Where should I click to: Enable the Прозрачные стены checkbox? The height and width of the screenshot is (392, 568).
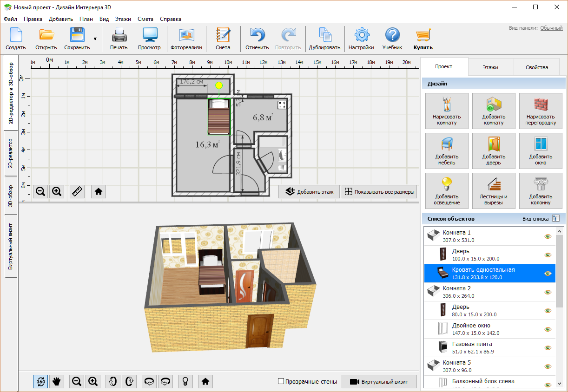coord(281,381)
